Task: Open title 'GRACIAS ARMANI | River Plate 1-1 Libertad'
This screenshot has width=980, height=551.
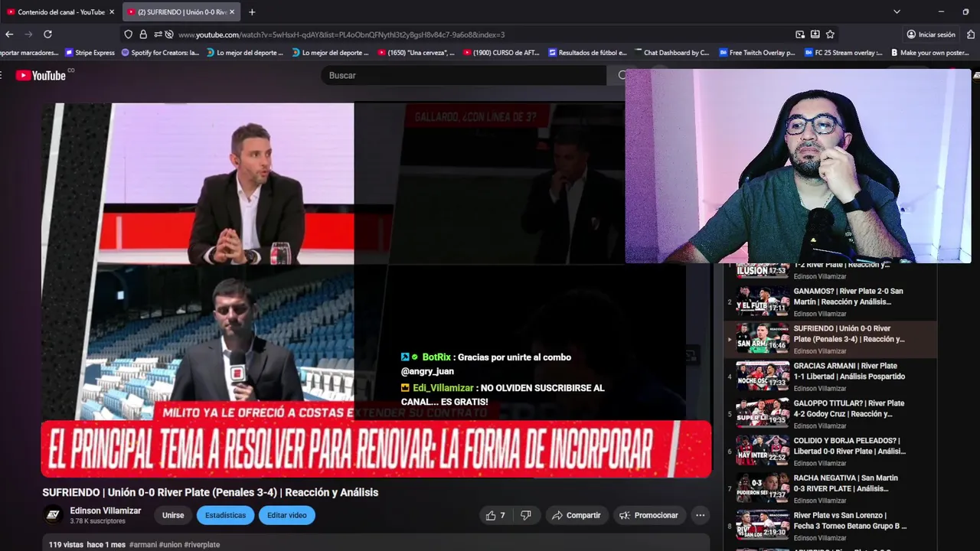Action: click(849, 370)
